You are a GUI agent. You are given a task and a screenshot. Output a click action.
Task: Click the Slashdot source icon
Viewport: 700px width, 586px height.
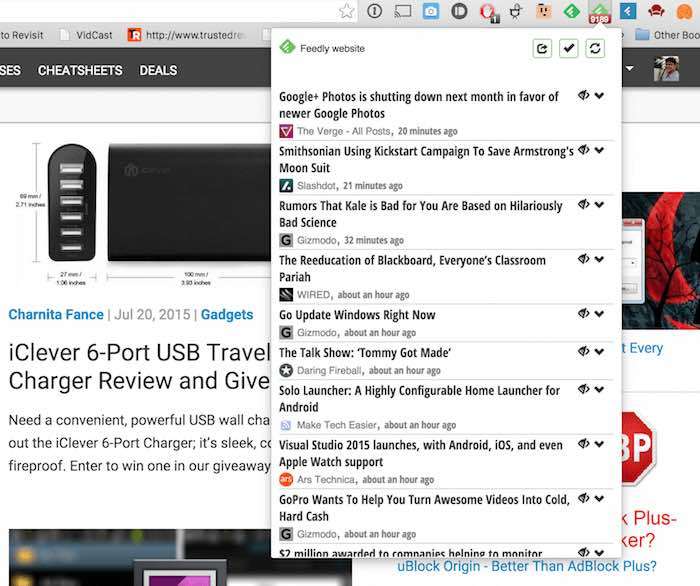tap(286, 186)
